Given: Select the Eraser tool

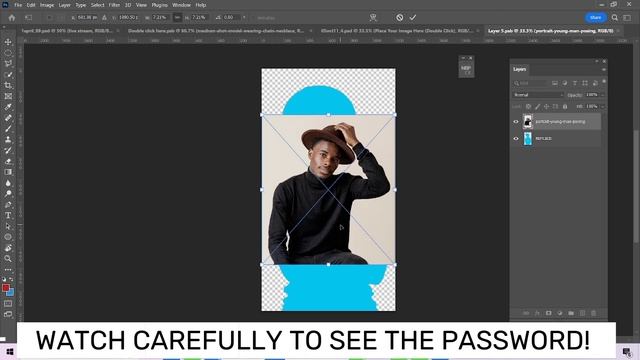Looking at the screenshot, I should (8, 161).
